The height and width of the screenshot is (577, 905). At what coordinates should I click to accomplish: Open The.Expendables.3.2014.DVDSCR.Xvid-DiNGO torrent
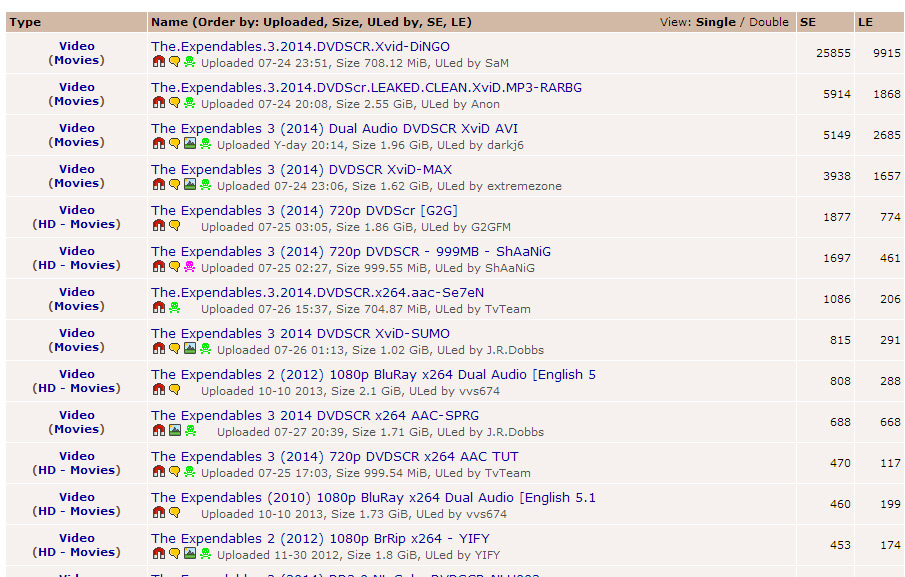300,46
